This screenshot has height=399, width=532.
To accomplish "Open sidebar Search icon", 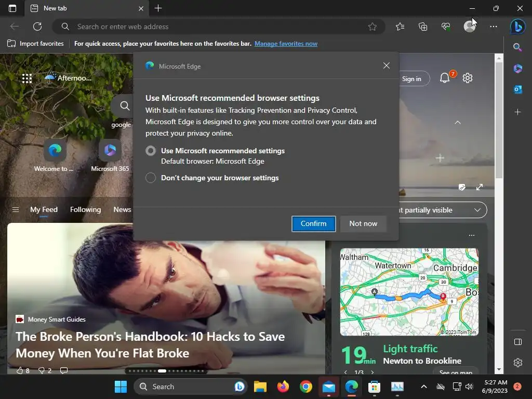I will (x=517, y=47).
